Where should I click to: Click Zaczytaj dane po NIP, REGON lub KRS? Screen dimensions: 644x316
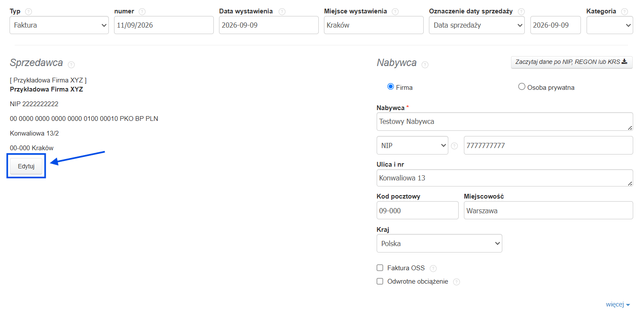[x=571, y=62]
